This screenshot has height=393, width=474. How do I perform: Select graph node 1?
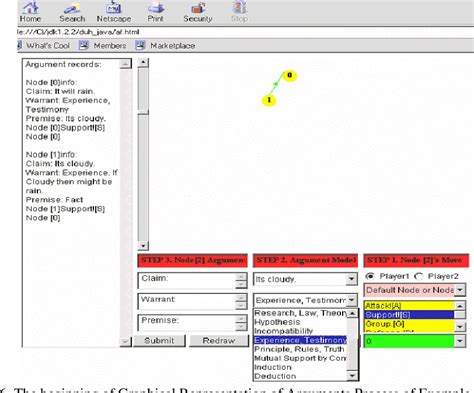(x=269, y=100)
